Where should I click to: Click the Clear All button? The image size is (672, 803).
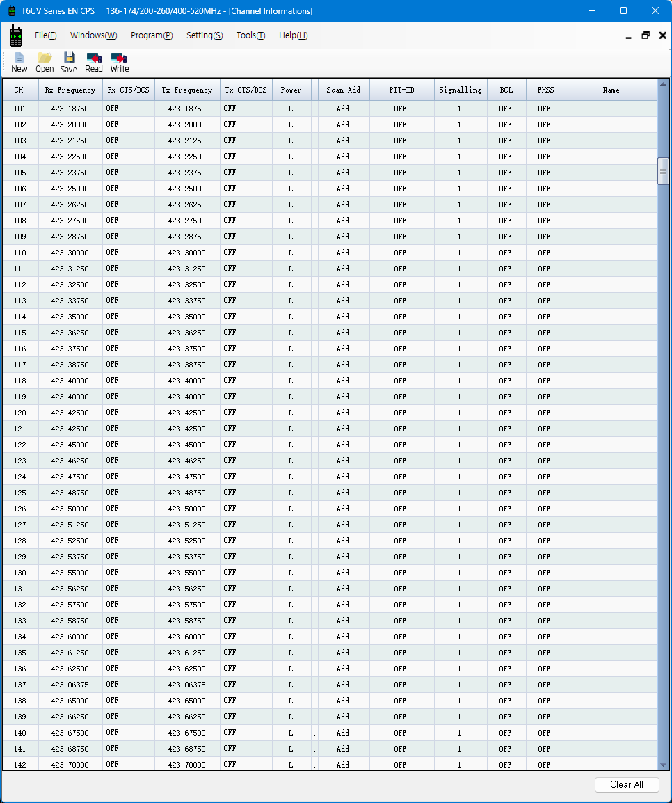tap(627, 785)
